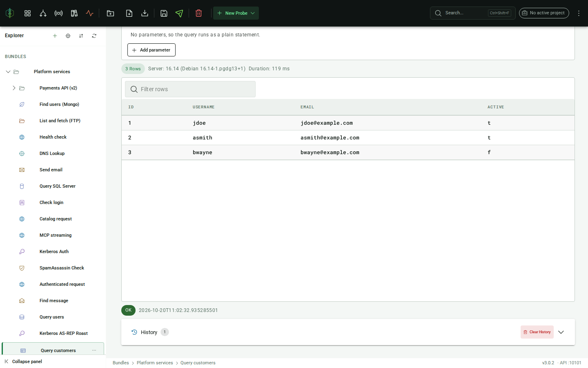Screen dimensions: 588x368
Task: Save with the floppy disk icon
Action: pyautogui.click(x=164, y=13)
